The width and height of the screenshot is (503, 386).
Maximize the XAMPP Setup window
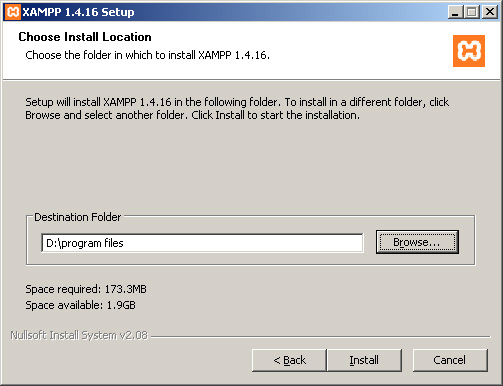[472, 12]
